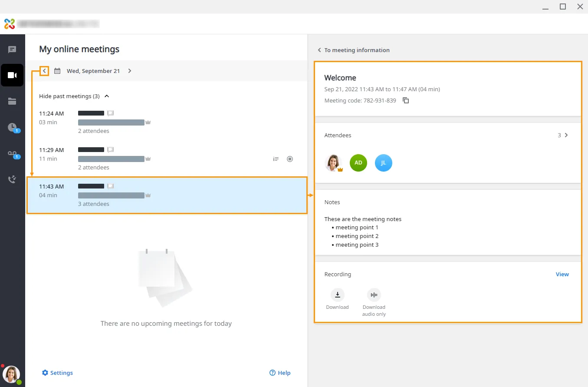Open Settings

click(57, 373)
